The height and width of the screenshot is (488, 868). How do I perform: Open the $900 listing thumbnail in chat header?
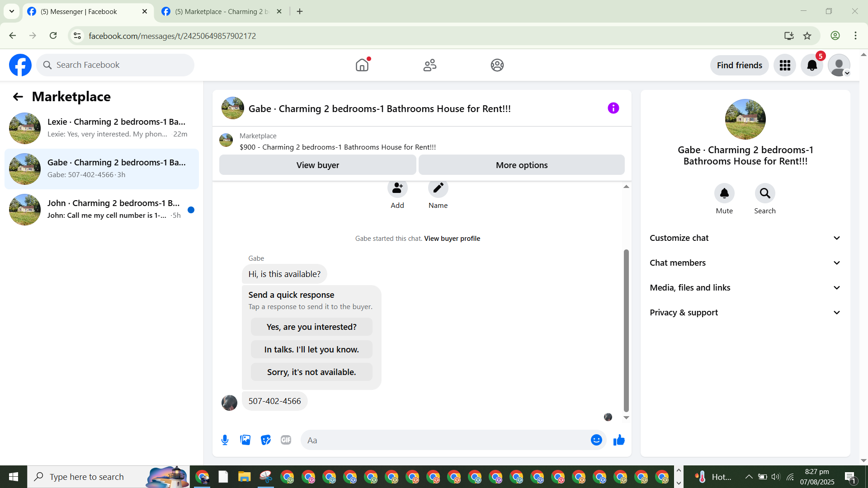point(226,140)
